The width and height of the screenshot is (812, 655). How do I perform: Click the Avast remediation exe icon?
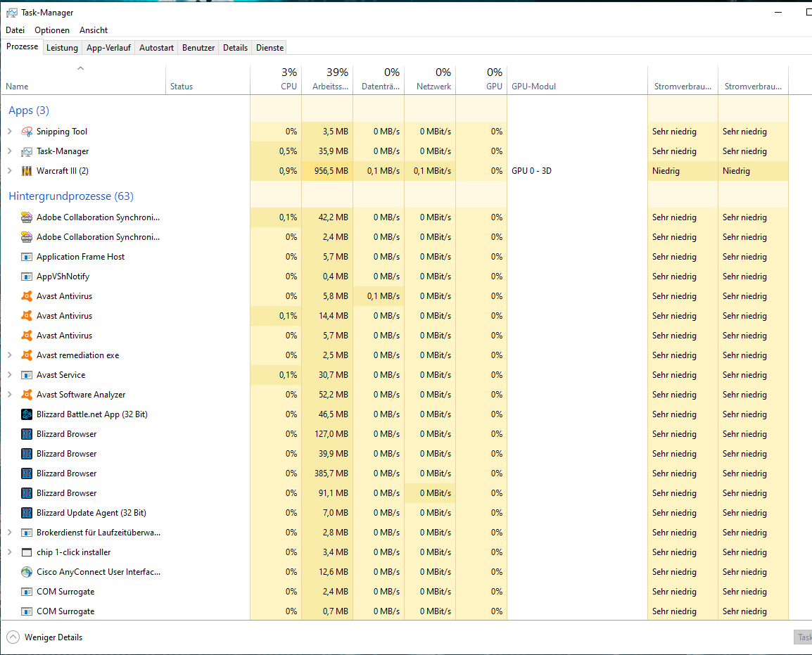[27, 355]
